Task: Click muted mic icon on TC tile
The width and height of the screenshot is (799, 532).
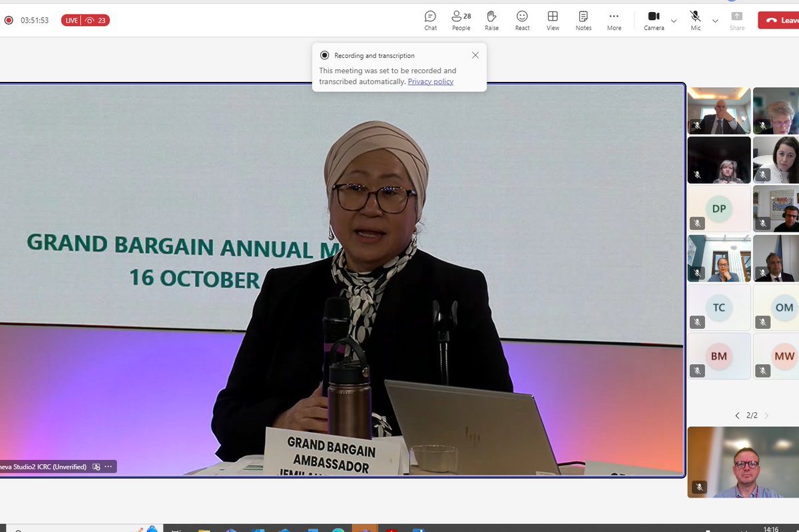Action: [x=697, y=322]
